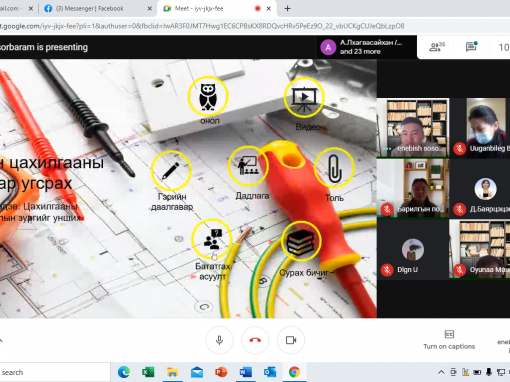Viewport: 510px width, 382px height.
Task: Expand the system tray hidden icons arrow
Action: [441, 372]
